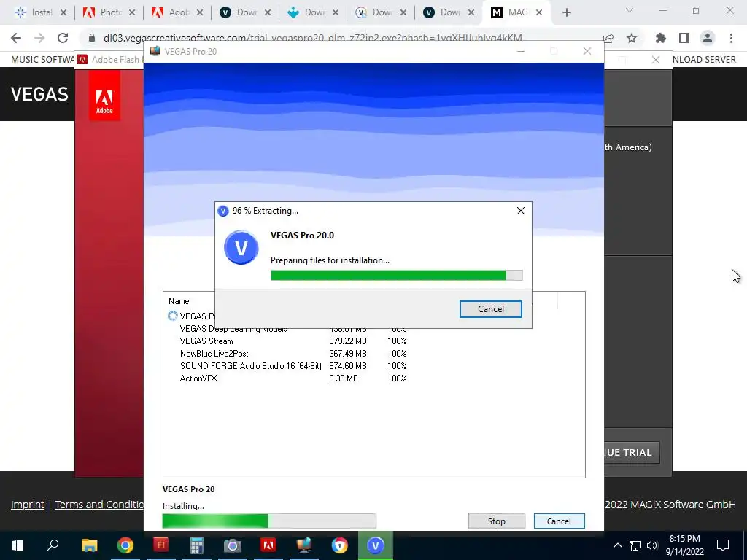Open the Windows Start menu
747x560 pixels.
click(x=18, y=545)
